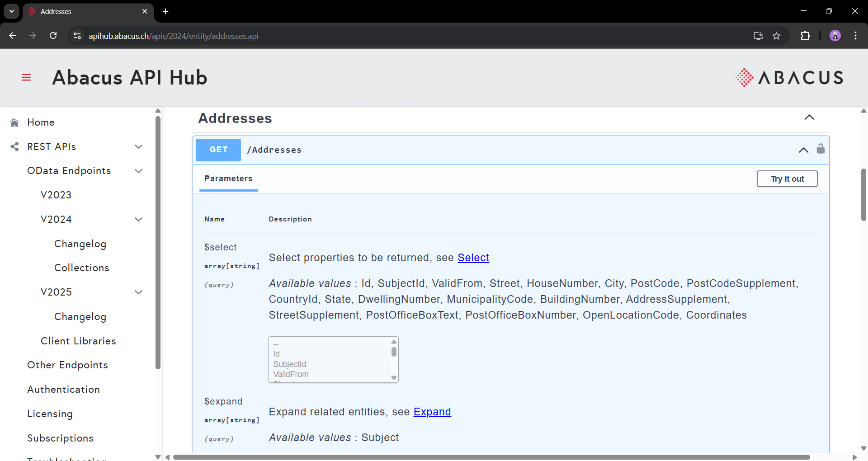Collapse the V2025 section
This screenshot has width=868, height=461.
pos(139,292)
